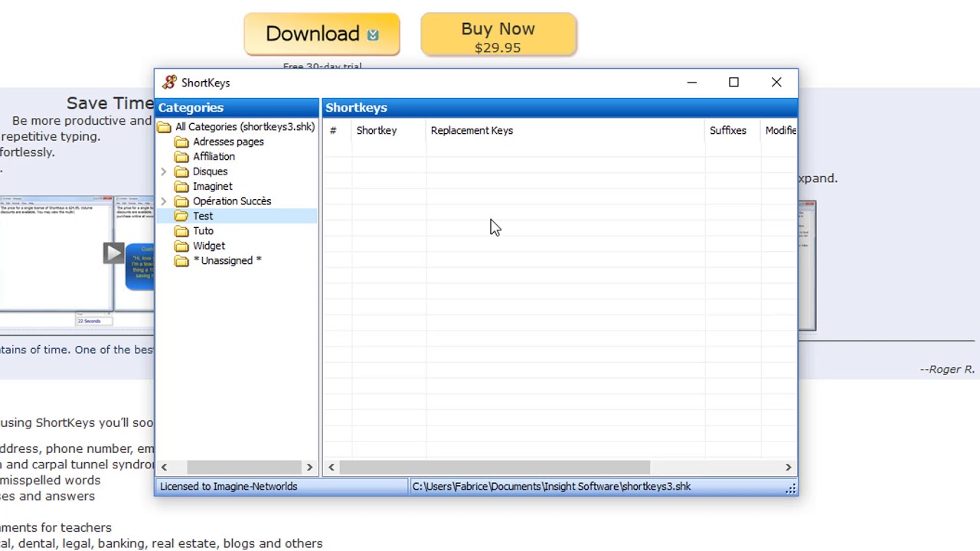Click categories scrollbar right arrow
The height and width of the screenshot is (551, 980).
309,467
